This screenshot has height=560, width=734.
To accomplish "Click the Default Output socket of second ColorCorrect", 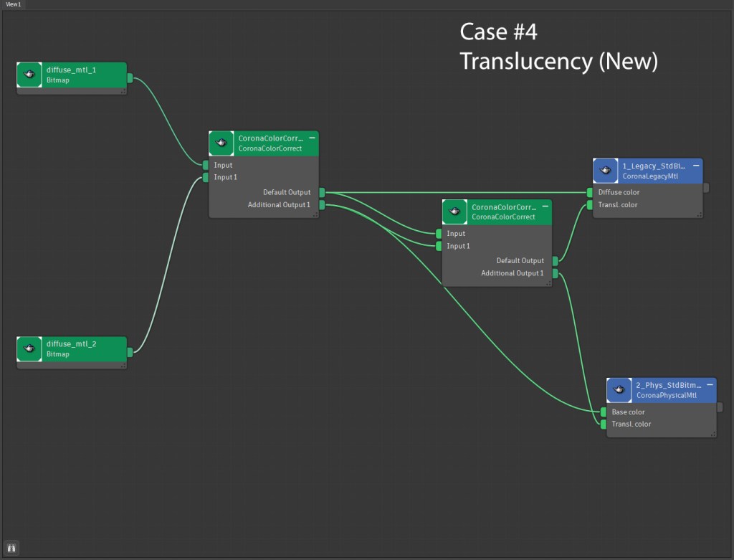I will coord(556,261).
